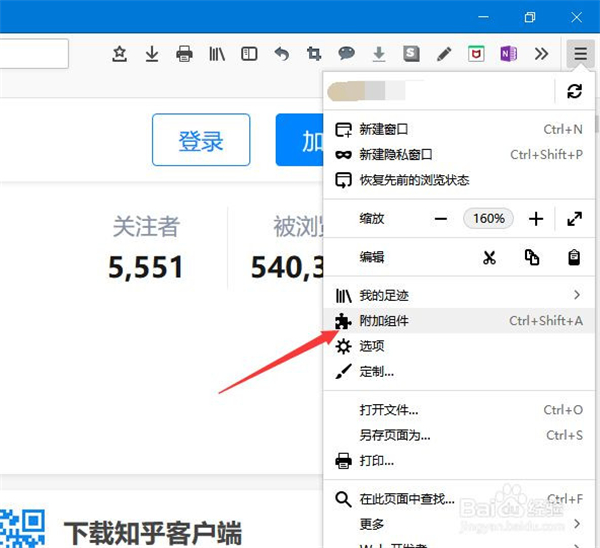Click the S extension icon

tap(411, 54)
